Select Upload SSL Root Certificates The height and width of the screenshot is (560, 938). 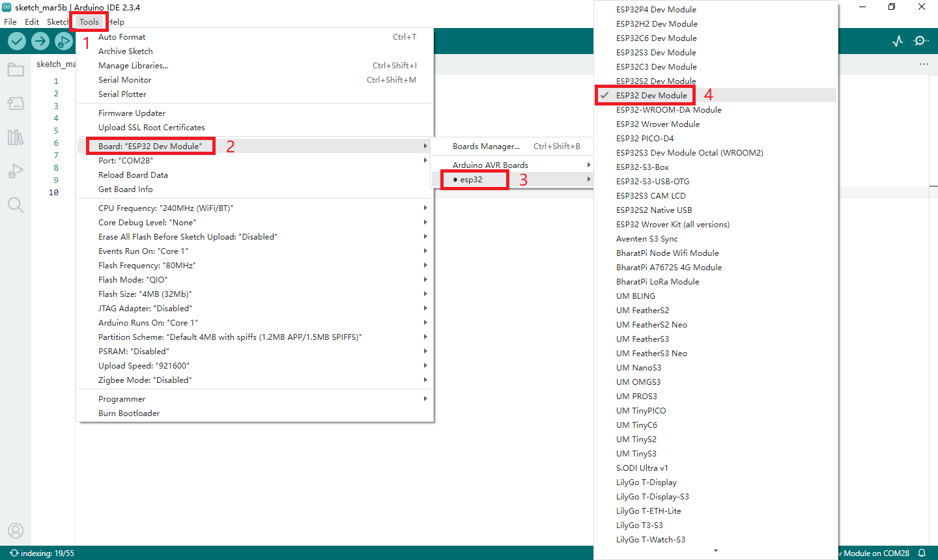point(255,128)
